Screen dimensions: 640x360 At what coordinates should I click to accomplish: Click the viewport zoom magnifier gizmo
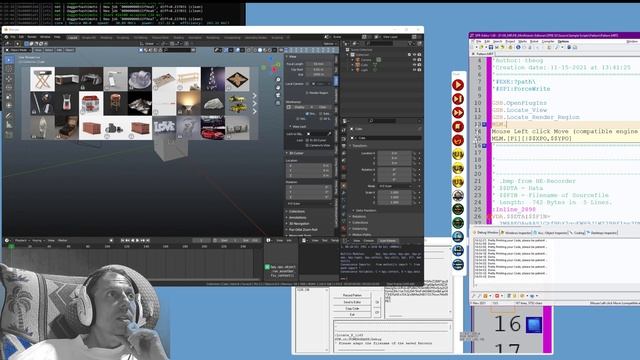click(x=278, y=80)
